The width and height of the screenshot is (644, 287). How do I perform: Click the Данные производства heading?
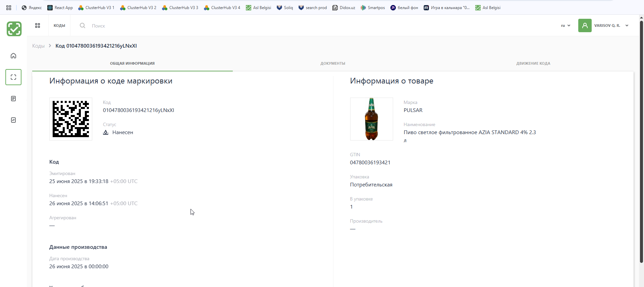pos(78,247)
